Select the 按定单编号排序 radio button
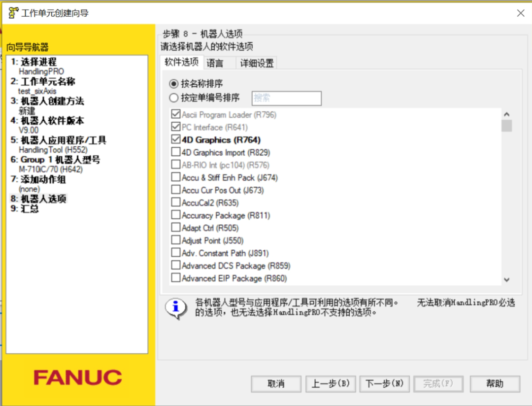The height and width of the screenshot is (406, 532). click(x=173, y=98)
